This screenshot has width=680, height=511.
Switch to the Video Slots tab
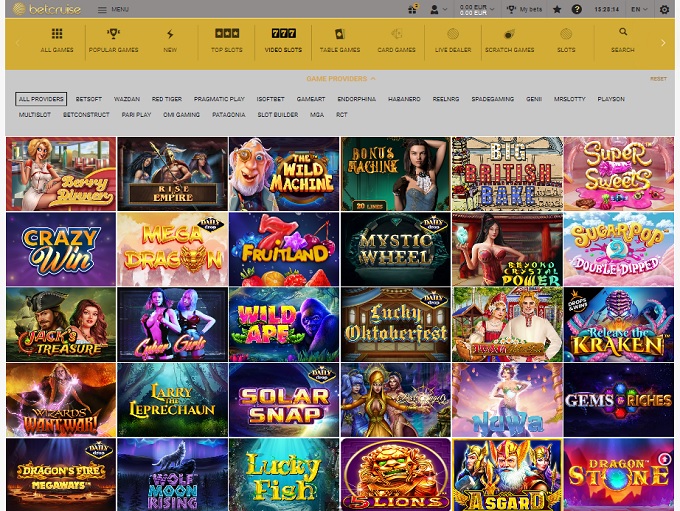click(x=283, y=40)
